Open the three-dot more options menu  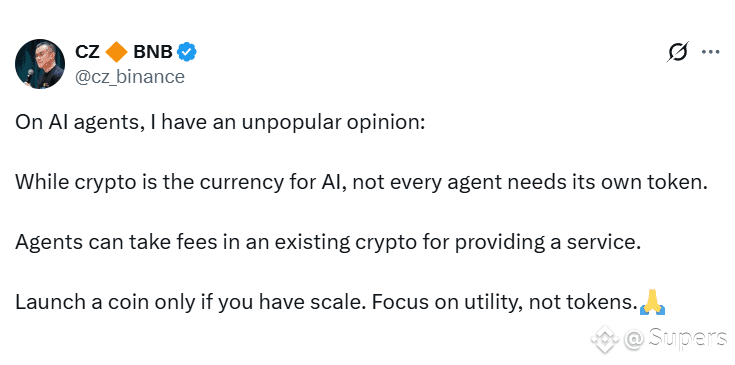tap(710, 52)
